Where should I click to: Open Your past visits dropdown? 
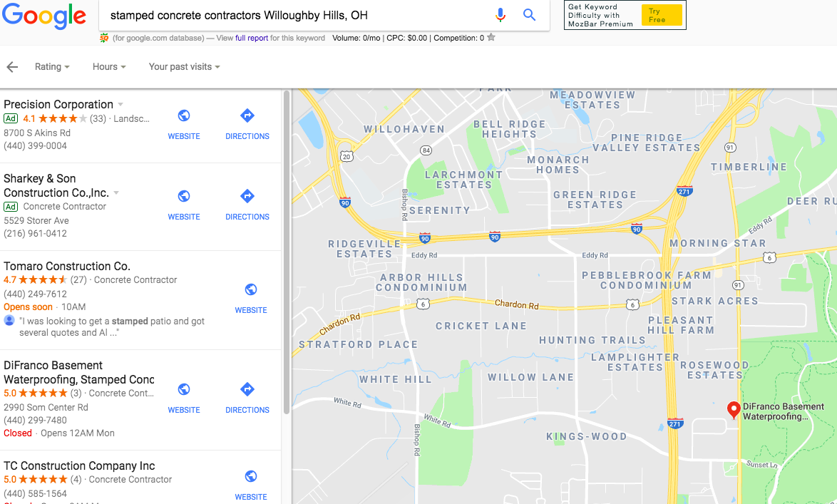point(184,67)
